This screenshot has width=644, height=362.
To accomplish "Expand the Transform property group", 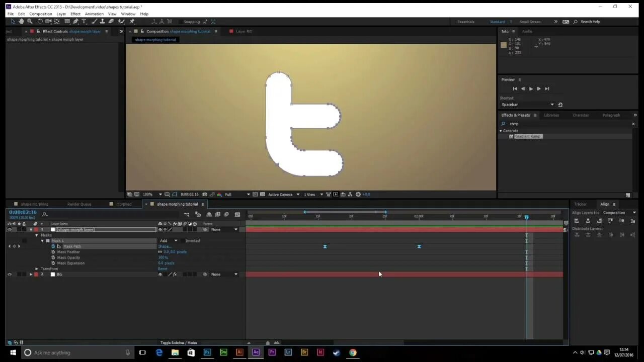I will tap(36, 269).
